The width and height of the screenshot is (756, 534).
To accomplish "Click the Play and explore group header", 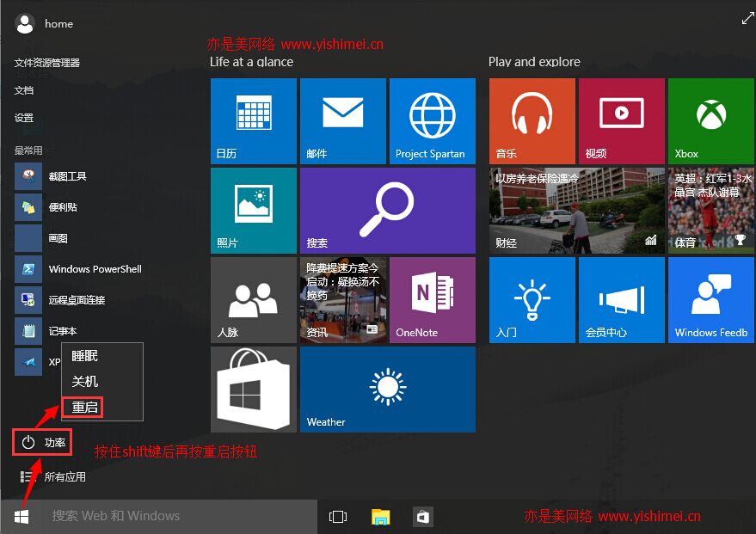I will (534, 62).
